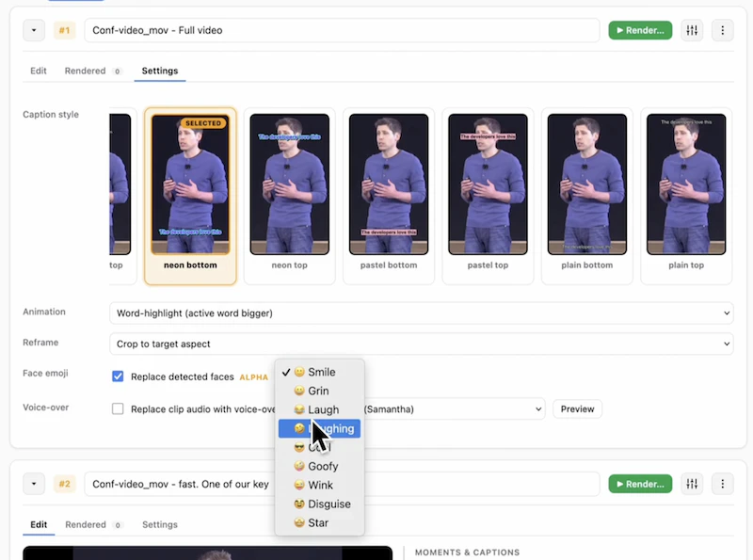
Task: Select the Grin emoji option
Action: tap(319, 391)
